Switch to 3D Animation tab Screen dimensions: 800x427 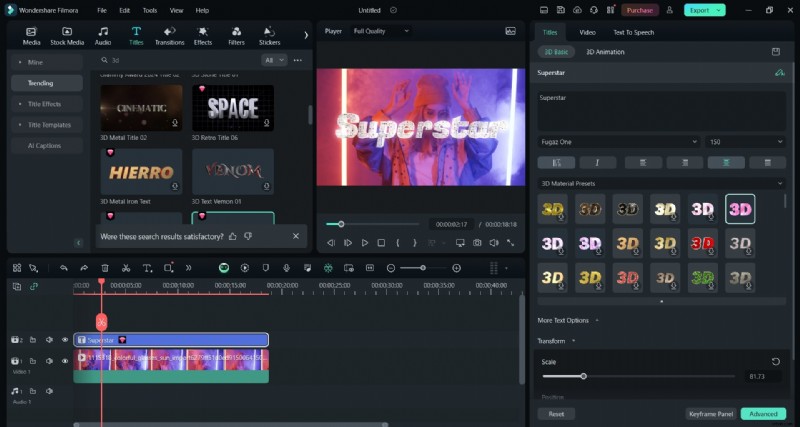tap(605, 52)
